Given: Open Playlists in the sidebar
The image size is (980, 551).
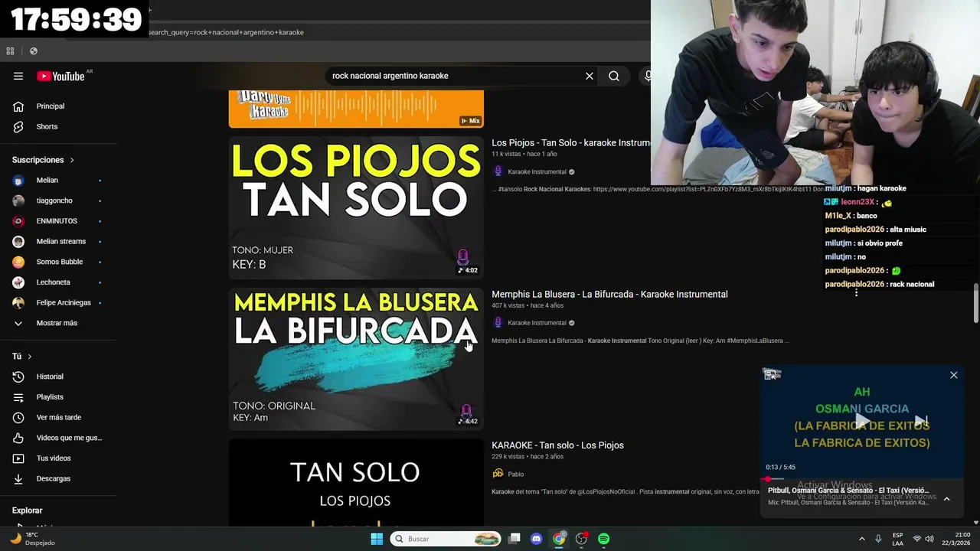Looking at the screenshot, I should coord(59,397).
